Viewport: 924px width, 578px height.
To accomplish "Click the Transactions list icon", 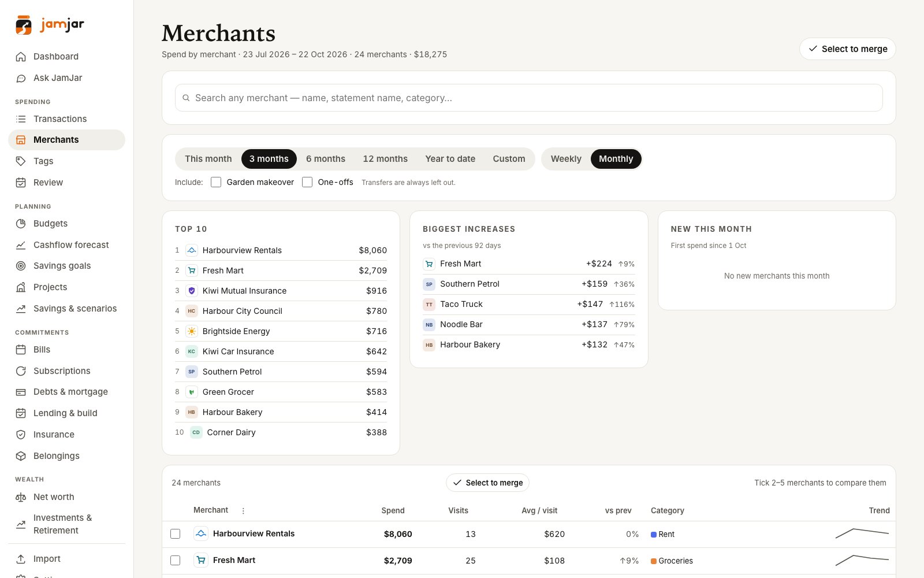I will [x=21, y=119].
